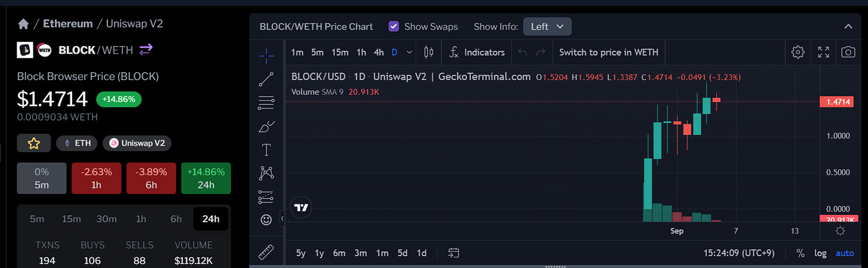The image size is (868, 268).
Task: Open price axis settings gear
Action: 840,231
